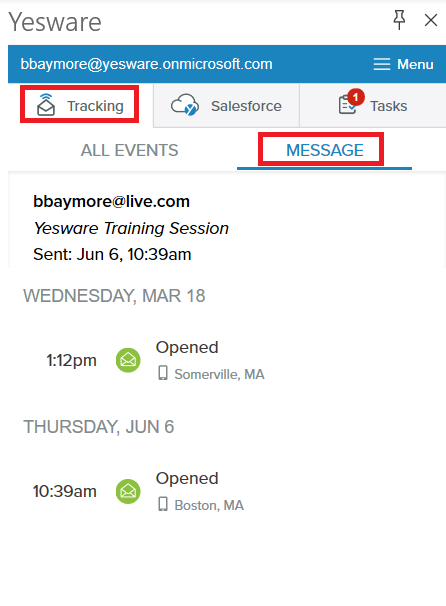Click mobile device icon beside Somerville, MA

[163, 373]
